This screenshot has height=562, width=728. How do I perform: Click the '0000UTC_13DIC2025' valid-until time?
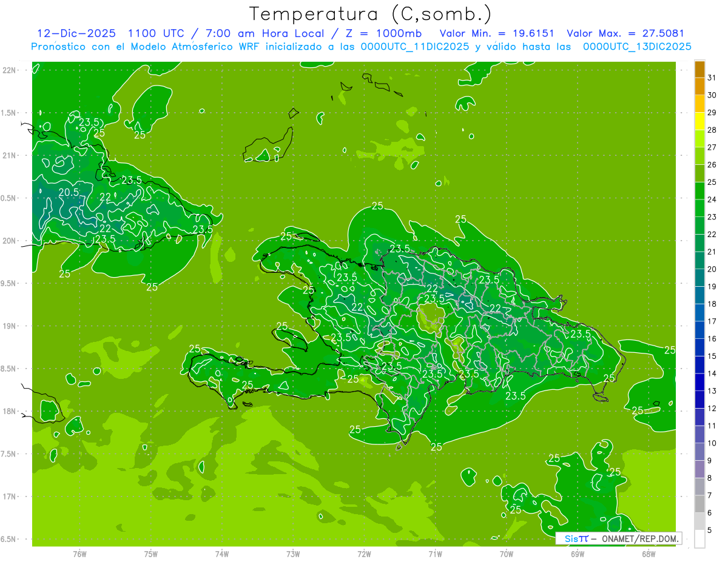pos(637,47)
